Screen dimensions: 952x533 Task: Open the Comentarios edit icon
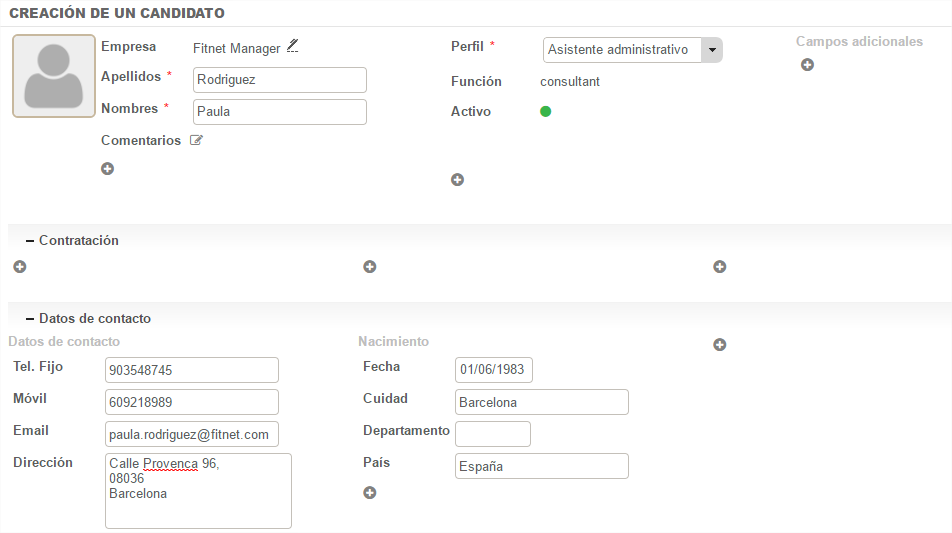pos(196,141)
